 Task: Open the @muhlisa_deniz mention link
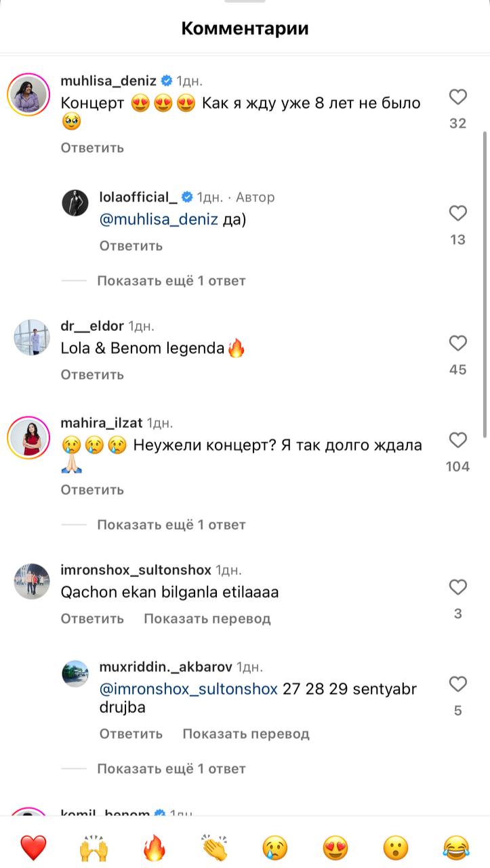(159, 220)
